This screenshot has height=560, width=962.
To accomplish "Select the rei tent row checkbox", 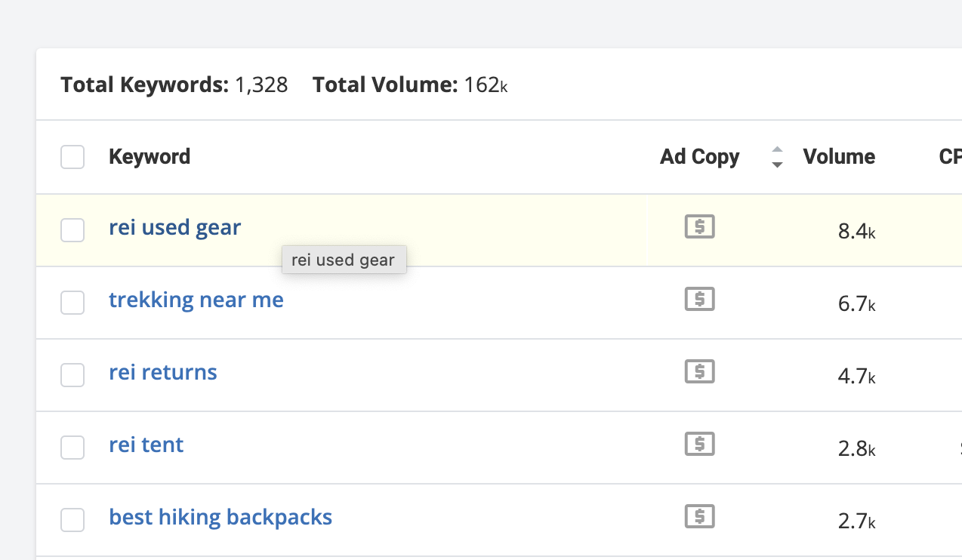I will click(x=72, y=448).
